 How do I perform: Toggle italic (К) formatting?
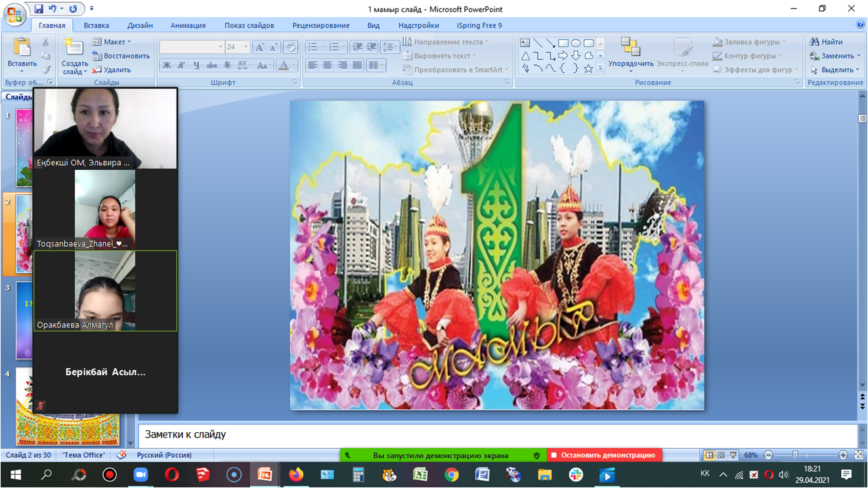click(x=181, y=66)
